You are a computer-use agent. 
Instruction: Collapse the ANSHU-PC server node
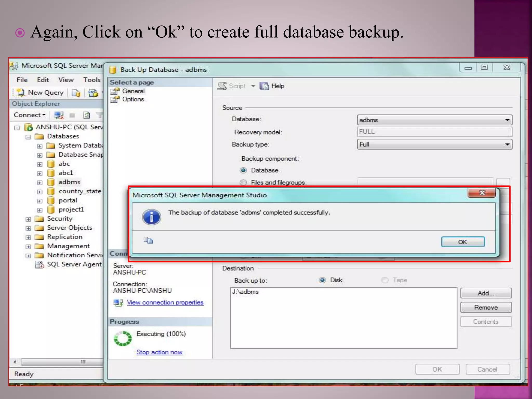(x=17, y=128)
